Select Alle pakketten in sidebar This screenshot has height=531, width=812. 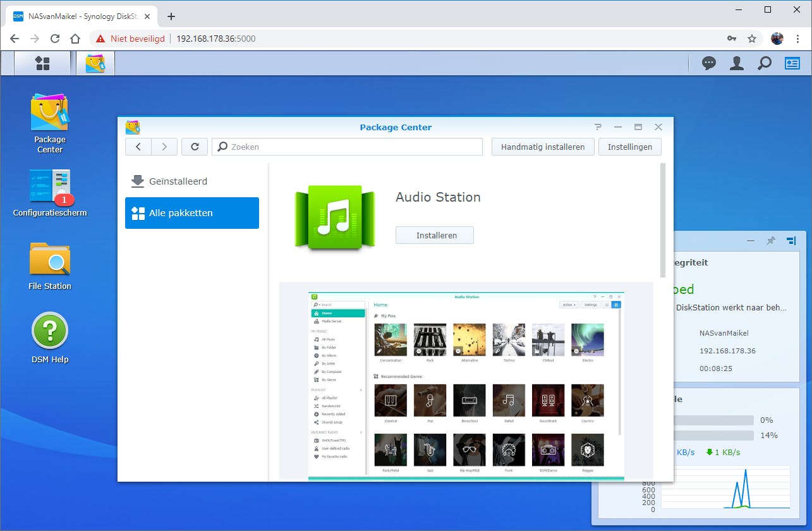[192, 213]
